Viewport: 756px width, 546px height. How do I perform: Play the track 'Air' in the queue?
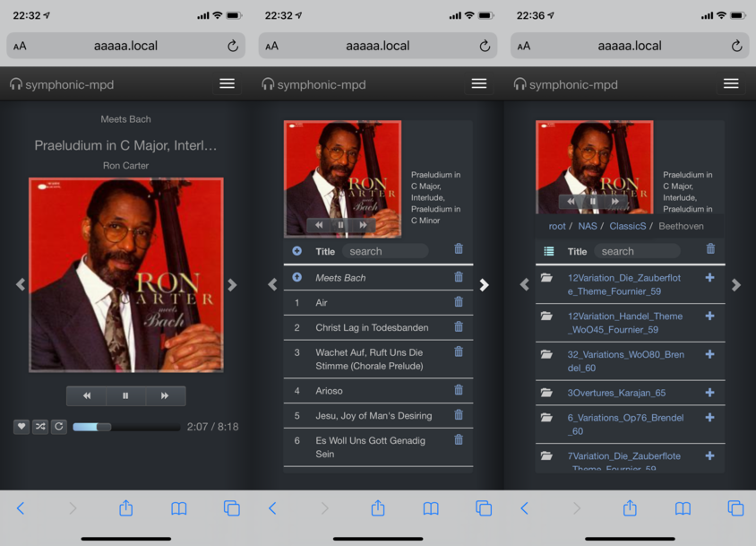point(322,303)
